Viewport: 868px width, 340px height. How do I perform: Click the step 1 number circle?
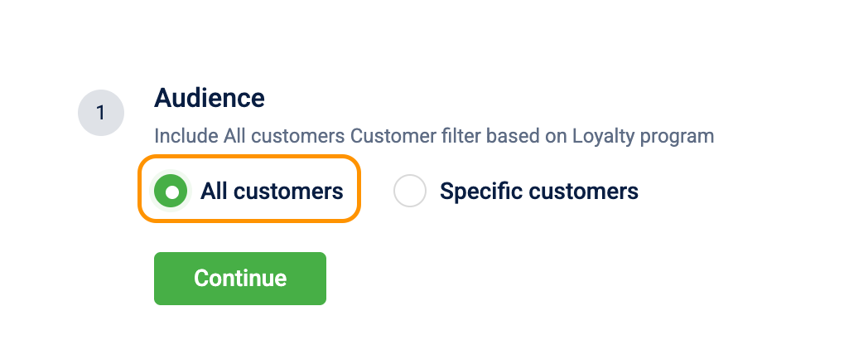coord(101,113)
